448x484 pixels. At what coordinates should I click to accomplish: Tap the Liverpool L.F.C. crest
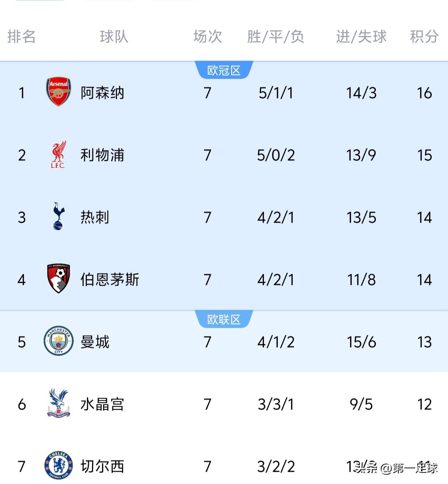point(58,154)
